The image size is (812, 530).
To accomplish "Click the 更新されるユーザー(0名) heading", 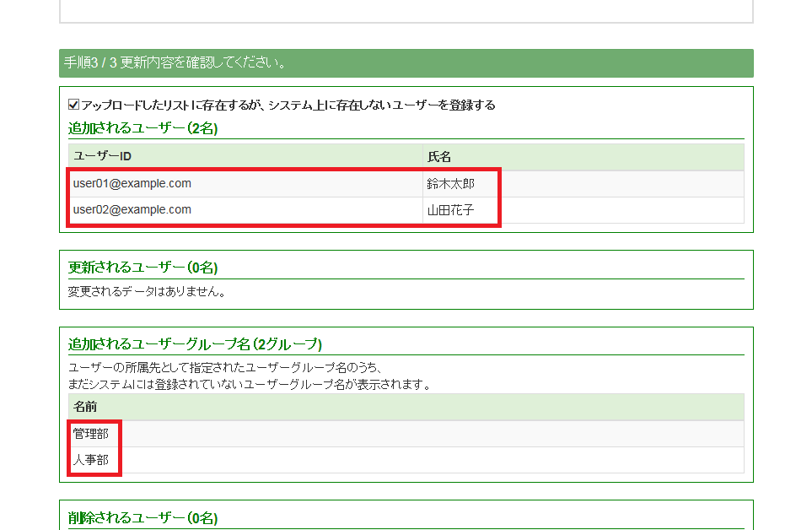I will pyautogui.click(x=143, y=268).
